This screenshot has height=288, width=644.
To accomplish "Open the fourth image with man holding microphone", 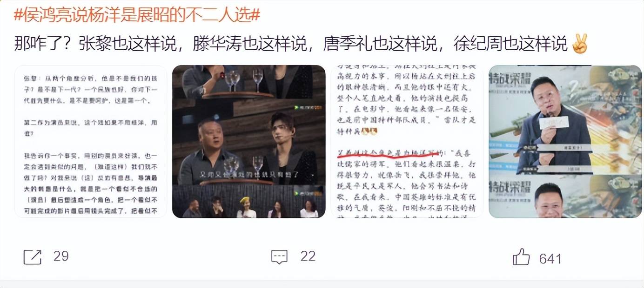I will coord(565,142).
